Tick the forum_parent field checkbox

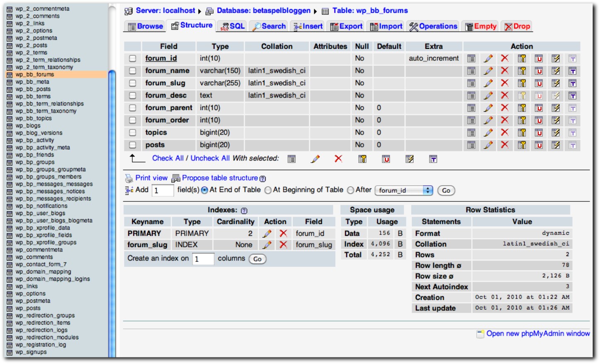(x=132, y=108)
